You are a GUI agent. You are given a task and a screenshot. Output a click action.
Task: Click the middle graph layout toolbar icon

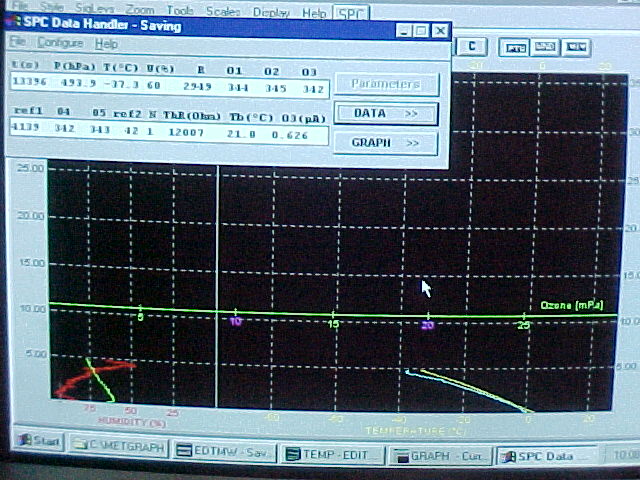pos(544,48)
